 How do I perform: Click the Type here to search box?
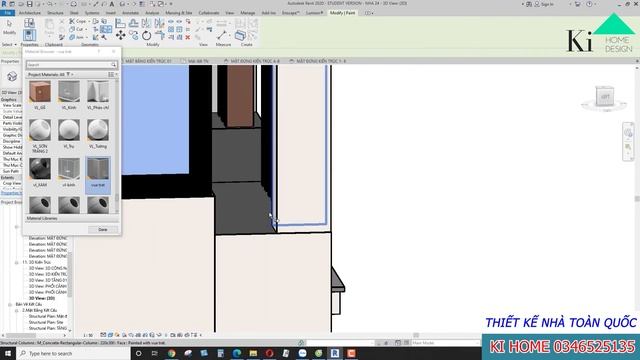point(73,353)
